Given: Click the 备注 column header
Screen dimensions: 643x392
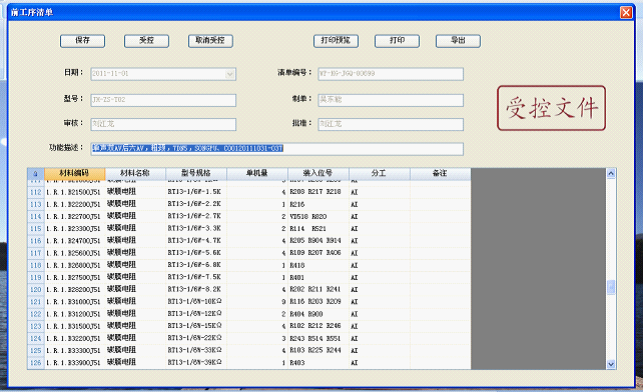Looking at the screenshot, I should pyautogui.click(x=440, y=173).
